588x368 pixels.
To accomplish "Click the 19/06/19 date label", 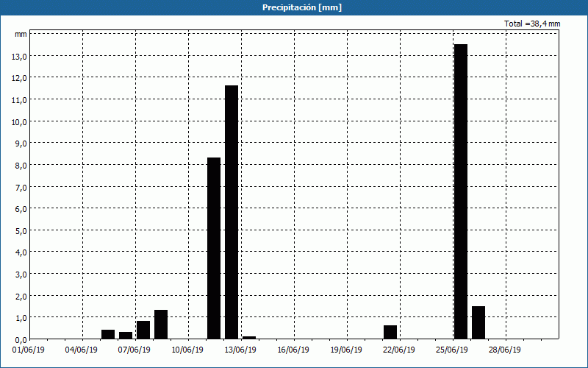I will [x=346, y=350].
